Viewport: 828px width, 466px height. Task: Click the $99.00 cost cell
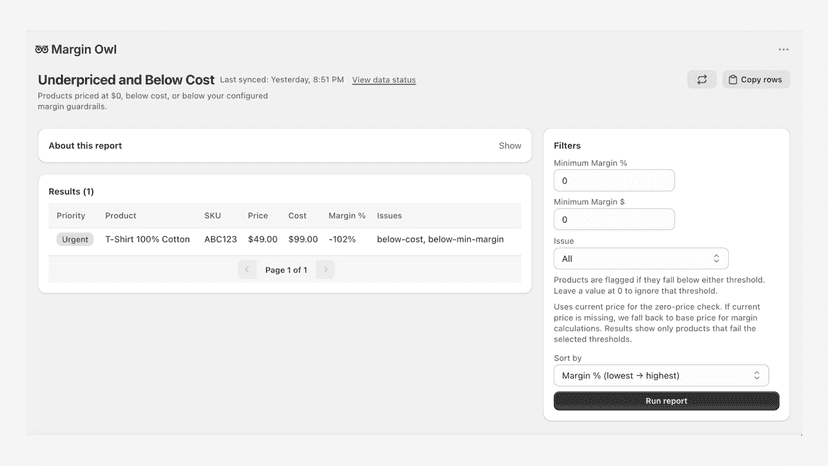pyautogui.click(x=303, y=239)
